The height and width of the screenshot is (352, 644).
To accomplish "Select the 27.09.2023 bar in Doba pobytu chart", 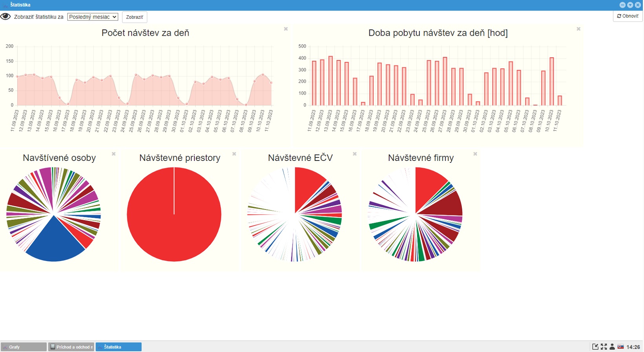I will click(445, 81).
